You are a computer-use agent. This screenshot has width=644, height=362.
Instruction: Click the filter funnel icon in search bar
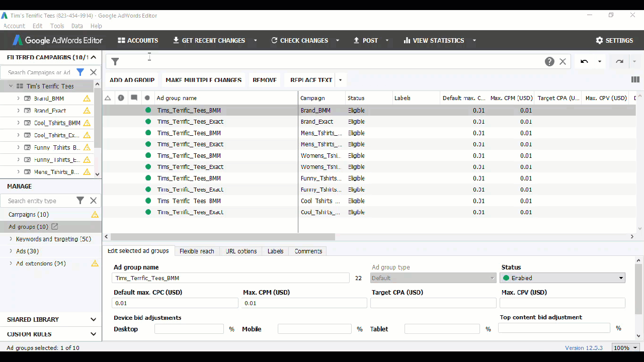pyautogui.click(x=115, y=61)
